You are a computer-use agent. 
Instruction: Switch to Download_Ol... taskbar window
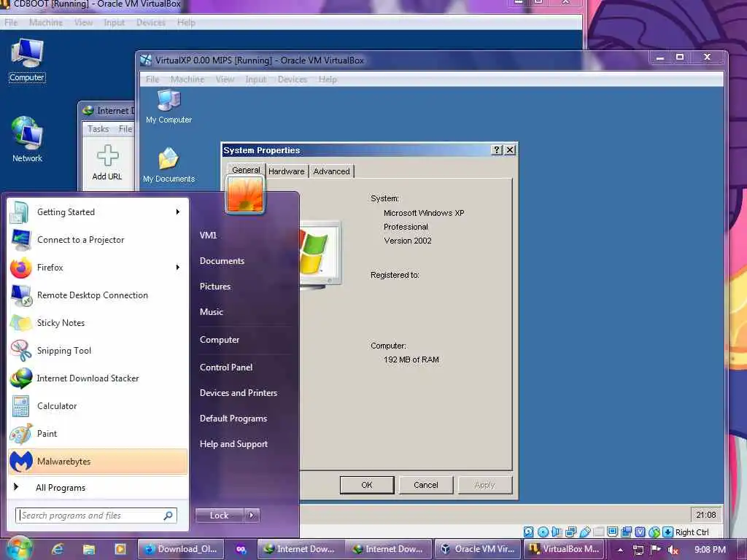click(x=181, y=549)
